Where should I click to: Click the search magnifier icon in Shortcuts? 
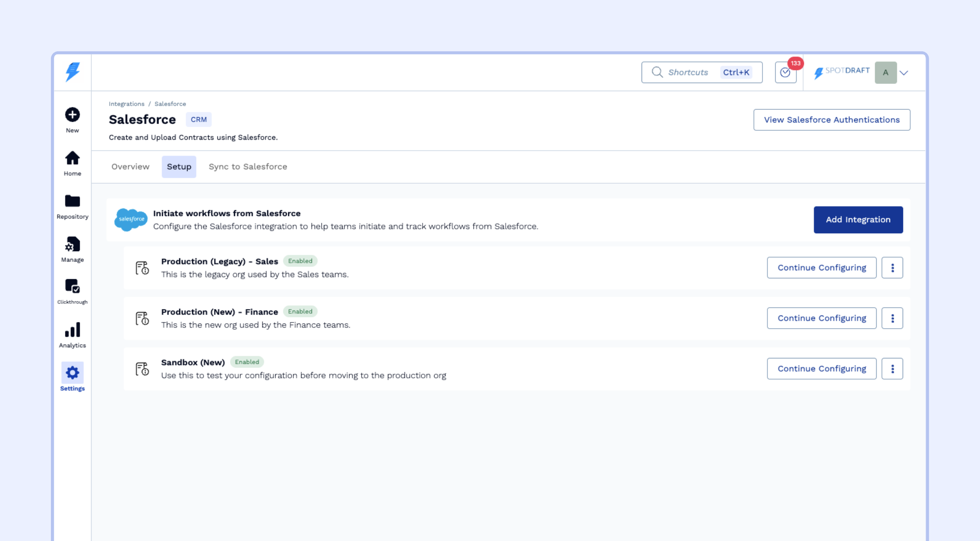tap(657, 72)
